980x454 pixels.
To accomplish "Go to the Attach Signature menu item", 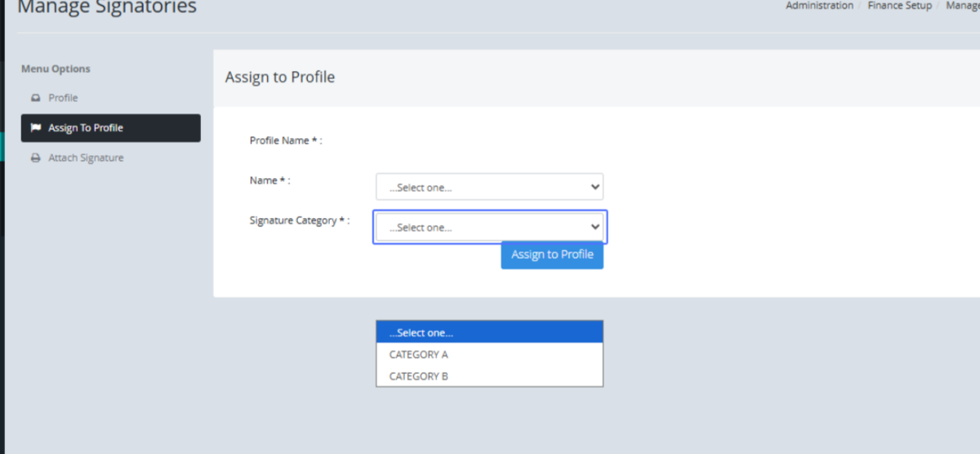I will pos(86,158).
